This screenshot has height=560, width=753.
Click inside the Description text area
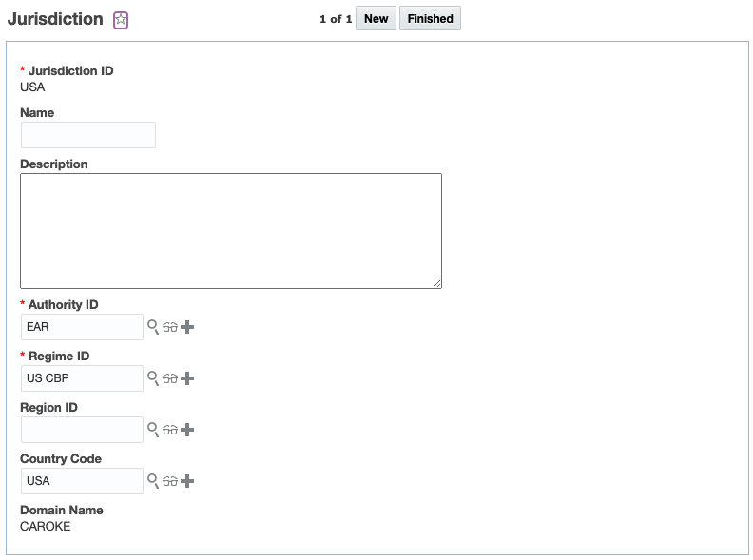[x=231, y=231]
